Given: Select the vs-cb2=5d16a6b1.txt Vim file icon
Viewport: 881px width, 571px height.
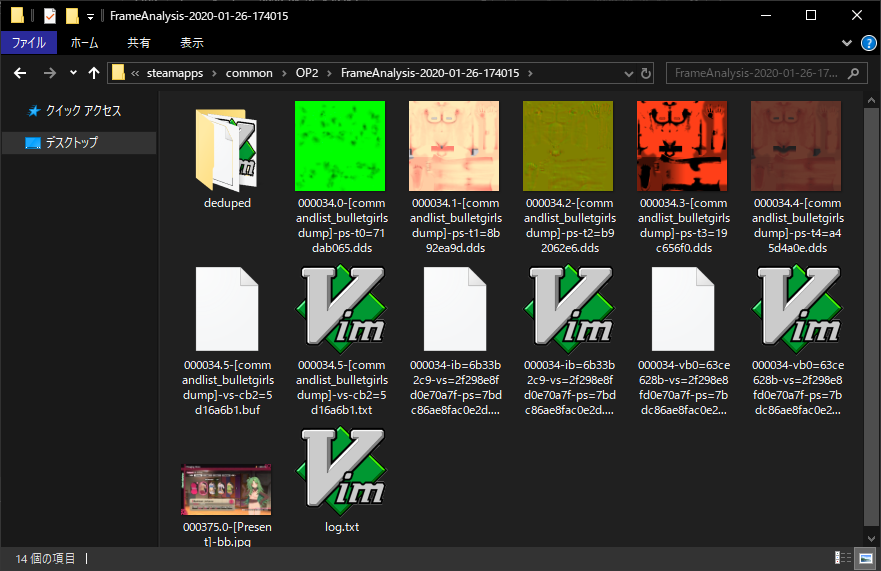Looking at the screenshot, I should click(341, 309).
